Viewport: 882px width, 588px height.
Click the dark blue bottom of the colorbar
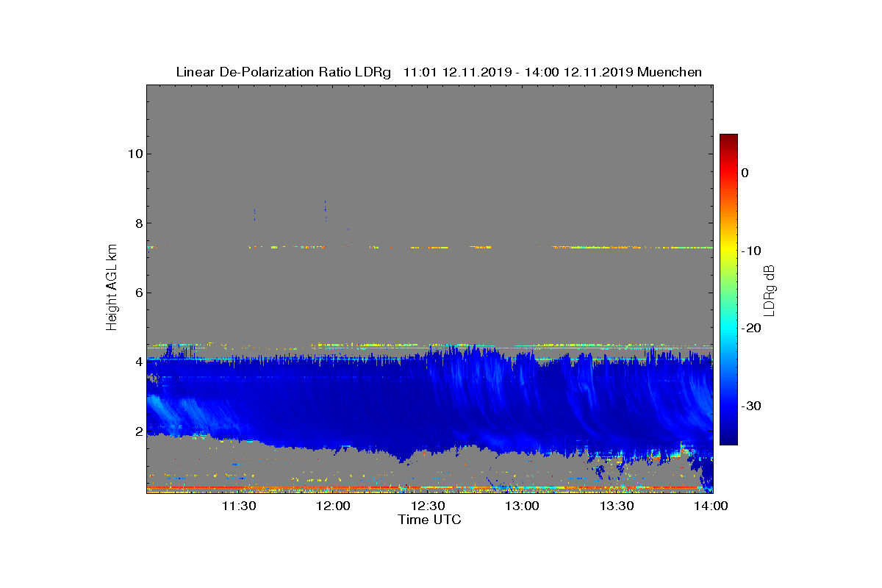coord(728,440)
